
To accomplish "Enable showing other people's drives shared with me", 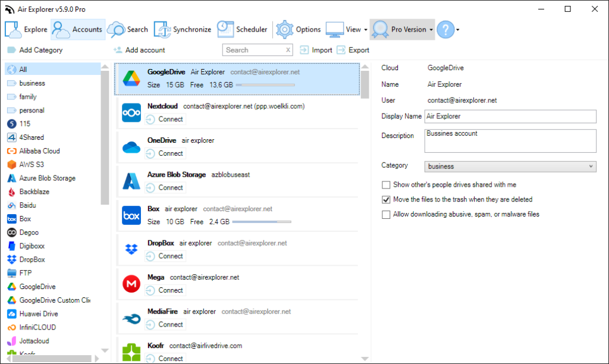I will click(385, 184).
